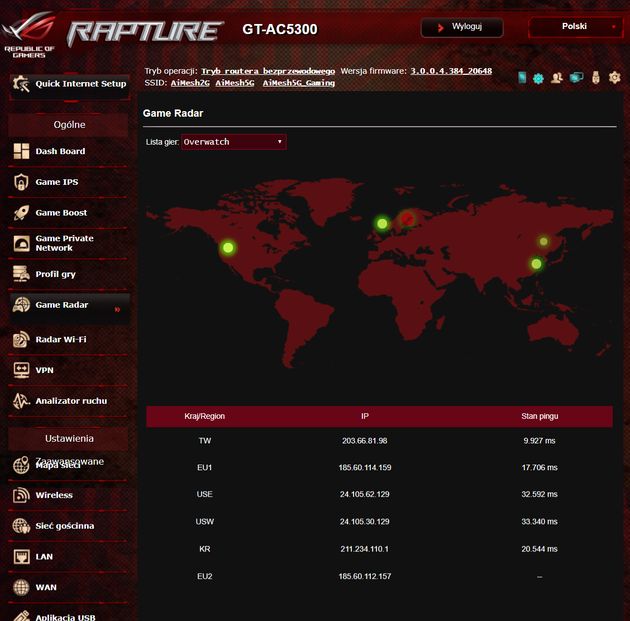Viewport: 630px width, 621px height.
Task: Select IP 203.66.81.98 cell
Action: click(x=364, y=441)
